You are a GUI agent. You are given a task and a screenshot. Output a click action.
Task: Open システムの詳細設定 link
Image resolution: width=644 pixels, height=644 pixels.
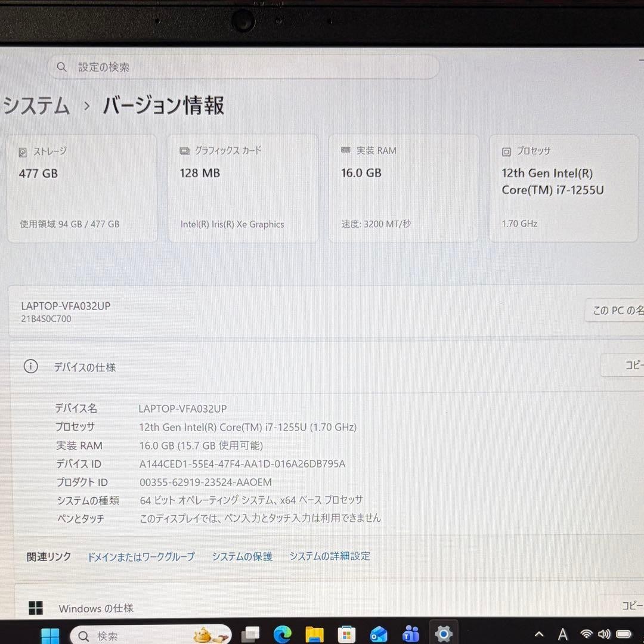[330, 556]
